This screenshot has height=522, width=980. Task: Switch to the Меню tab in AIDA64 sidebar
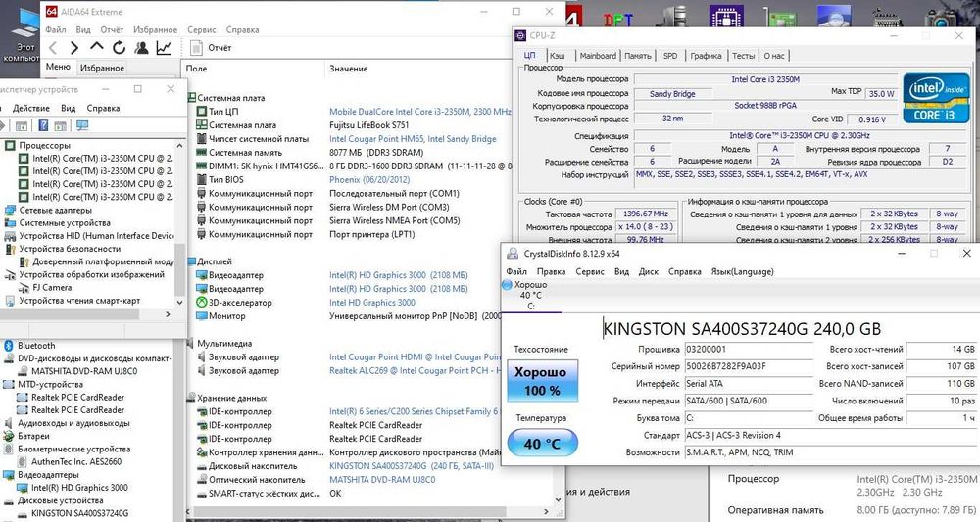tap(58, 67)
